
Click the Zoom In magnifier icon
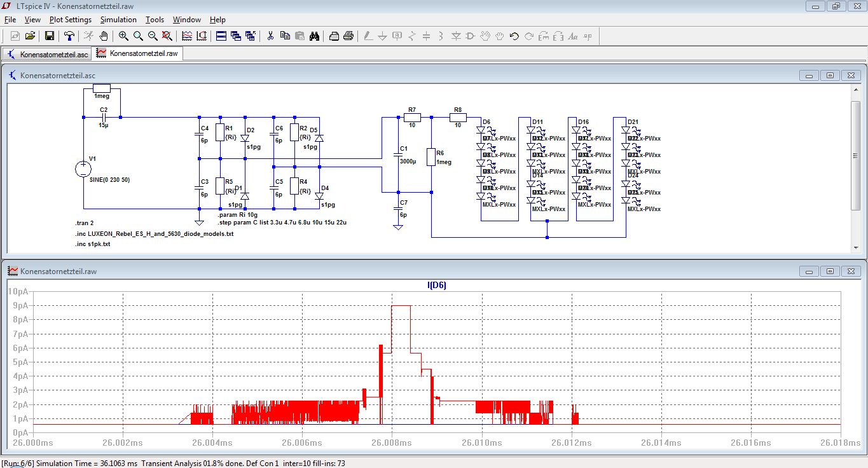[x=123, y=36]
